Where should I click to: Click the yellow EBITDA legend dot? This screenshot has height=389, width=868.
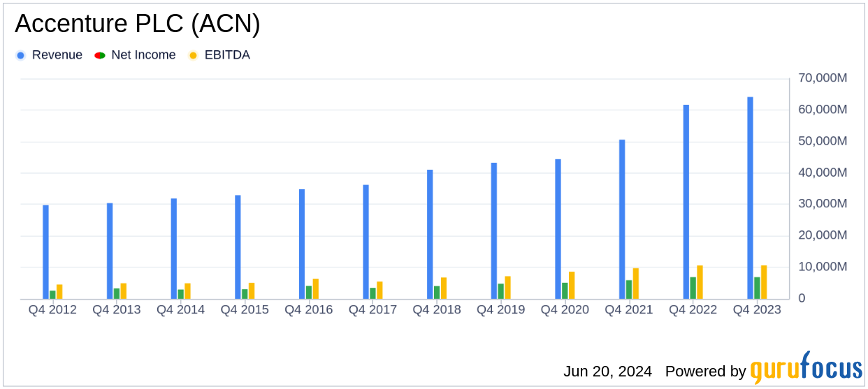coord(193,55)
